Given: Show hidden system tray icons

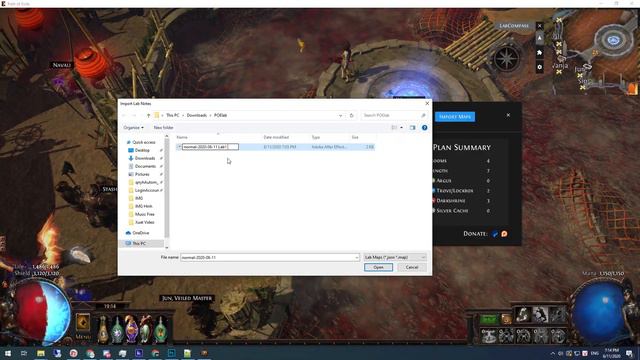Looking at the screenshot, I should tap(553, 353).
